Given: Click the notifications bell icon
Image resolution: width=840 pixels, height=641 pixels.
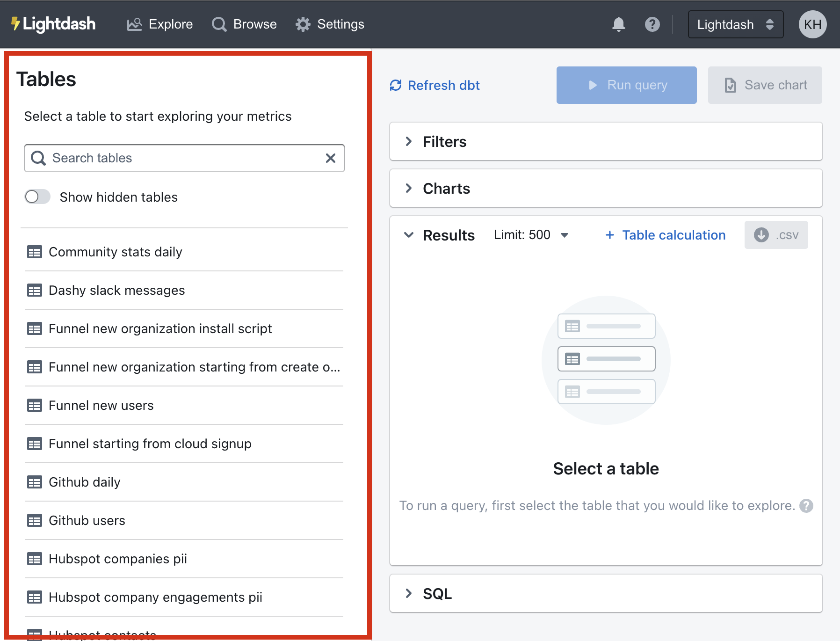Looking at the screenshot, I should pos(618,24).
